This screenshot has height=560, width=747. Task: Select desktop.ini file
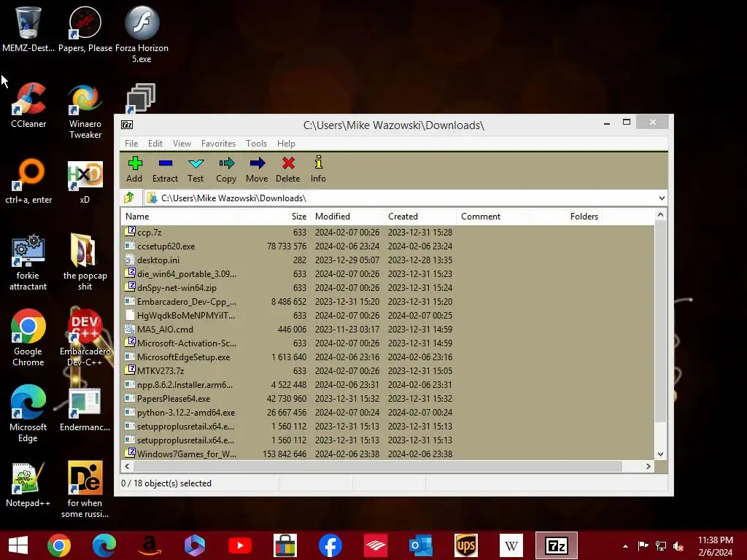158,260
